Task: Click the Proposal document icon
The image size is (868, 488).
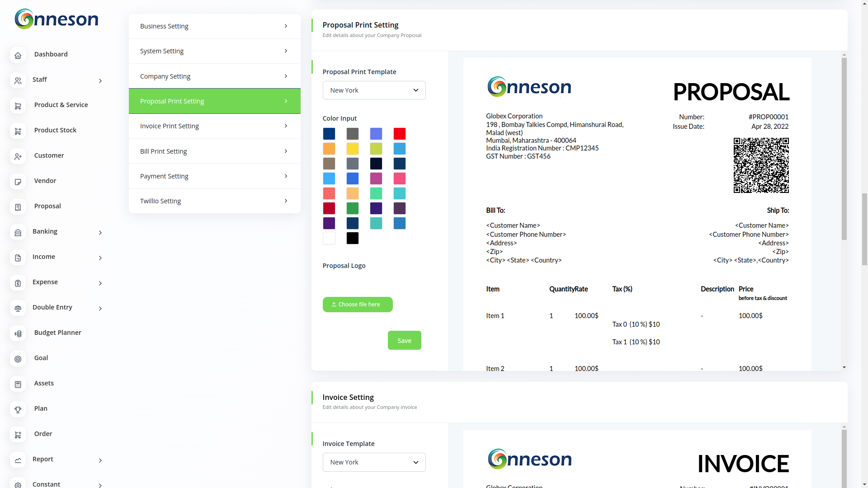Action: tap(18, 207)
